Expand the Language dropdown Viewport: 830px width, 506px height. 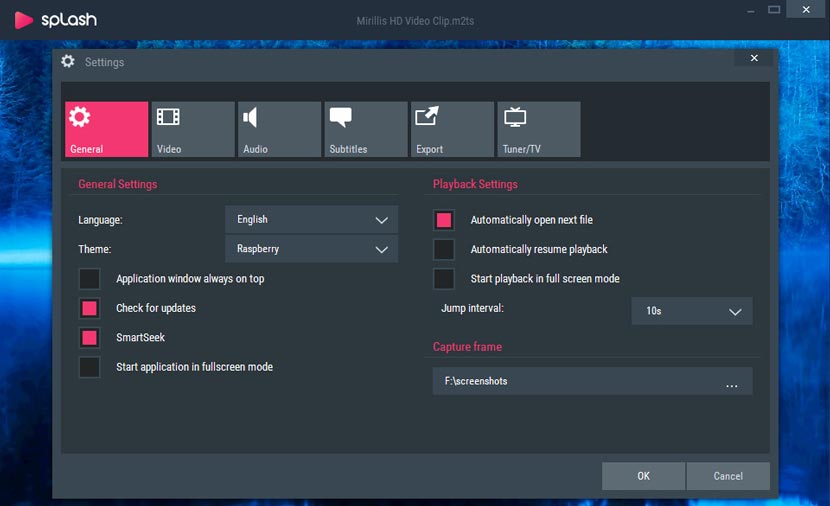click(x=311, y=220)
